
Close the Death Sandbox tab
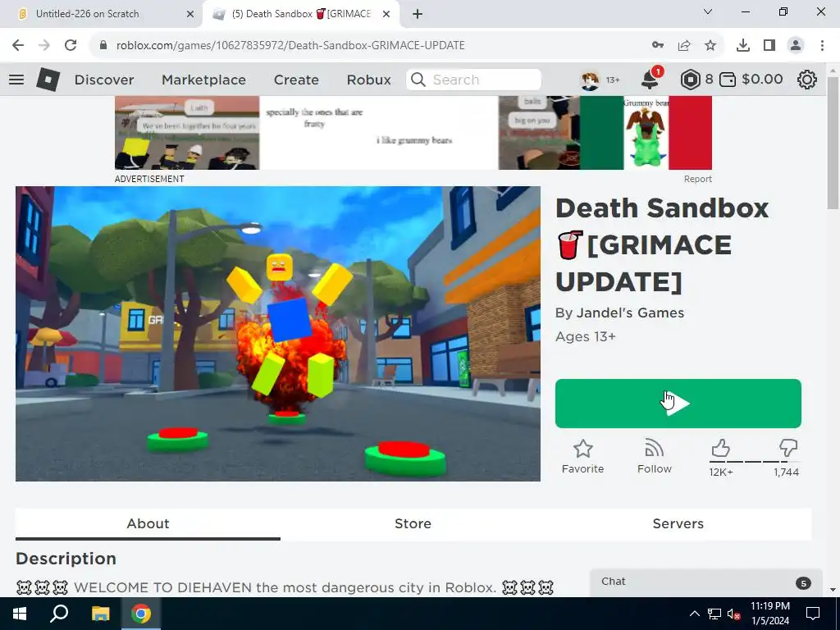pos(386,14)
